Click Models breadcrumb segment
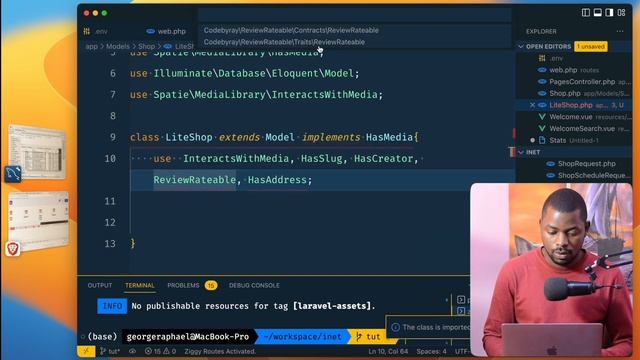The height and width of the screenshot is (360, 640). pyautogui.click(x=118, y=46)
